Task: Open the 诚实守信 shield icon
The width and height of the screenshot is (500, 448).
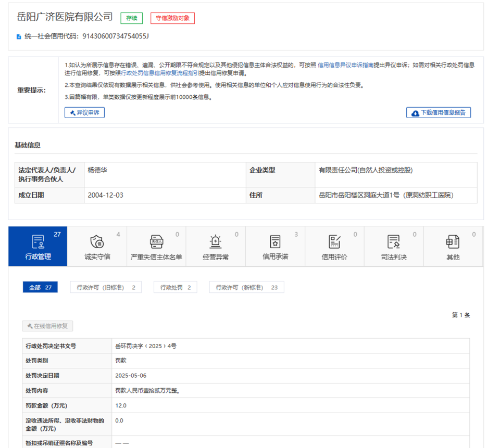Action: 97,241
